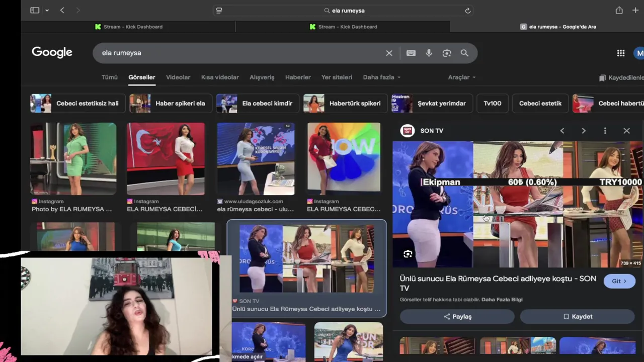Image resolution: width=644 pixels, height=362 pixels.
Task: Click the Google logo
Action: 52,52
